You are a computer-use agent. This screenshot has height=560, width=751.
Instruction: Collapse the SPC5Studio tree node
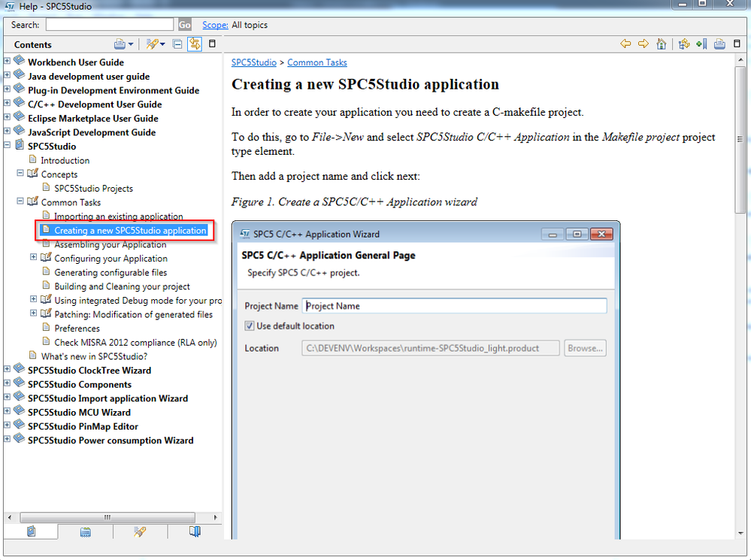8,144
